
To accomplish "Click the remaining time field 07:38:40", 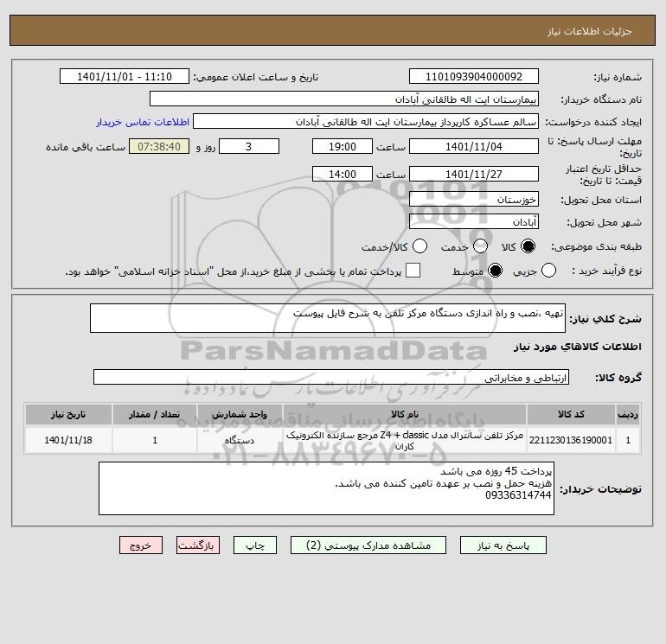I will (x=159, y=146).
